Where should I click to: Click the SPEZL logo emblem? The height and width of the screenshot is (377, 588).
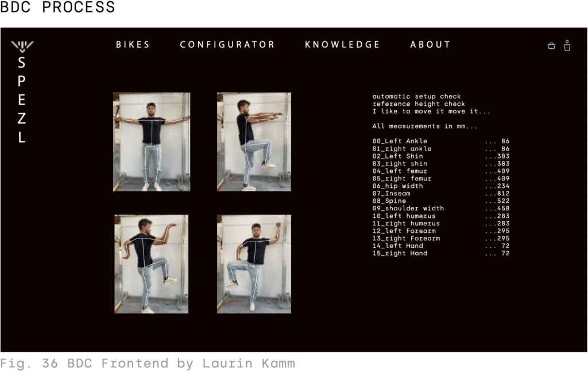[x=22, y=46]
